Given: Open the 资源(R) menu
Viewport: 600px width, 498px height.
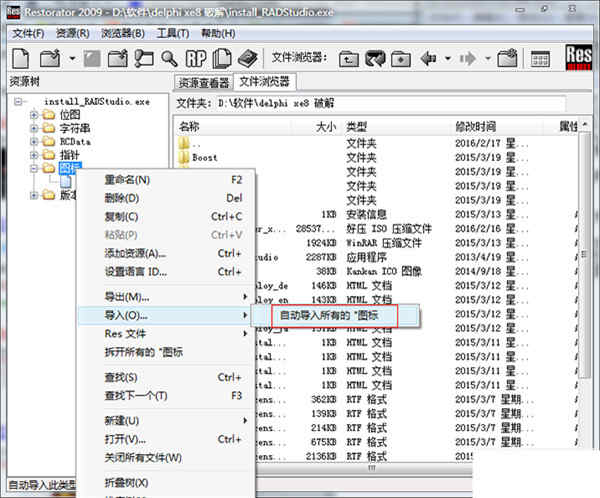Looking at the screenshot, I should pos(73,34).
